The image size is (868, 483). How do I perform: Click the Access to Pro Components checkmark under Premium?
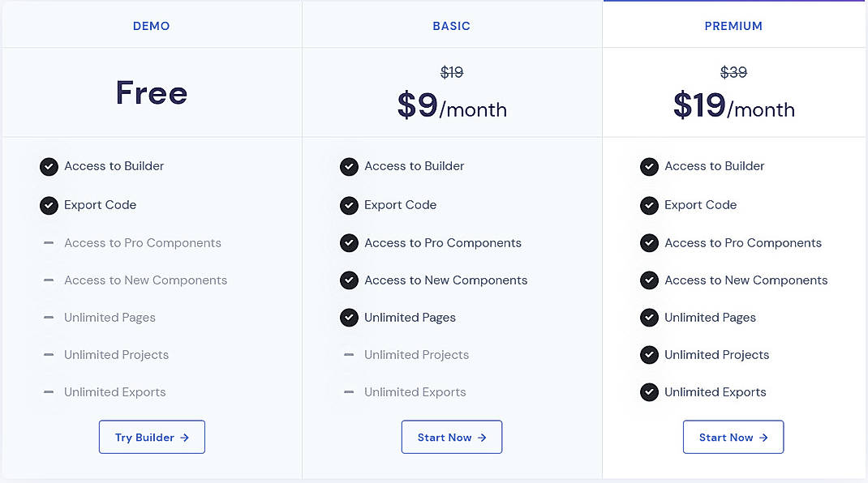pyautogui.click(x=649, y=242)
